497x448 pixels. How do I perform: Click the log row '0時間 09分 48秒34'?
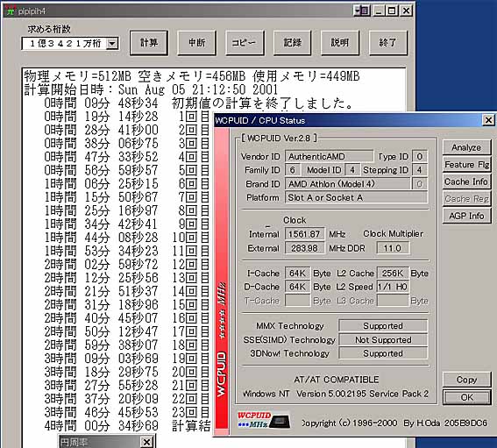coord(101,103)
